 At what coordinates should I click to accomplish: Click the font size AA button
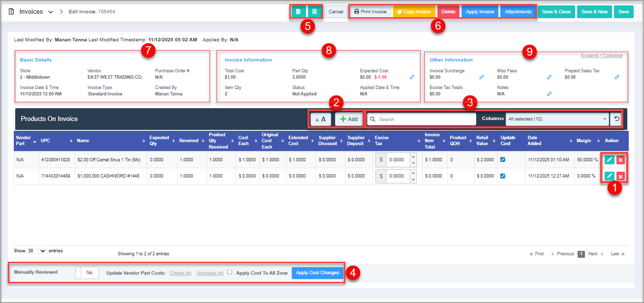click(321, 119)
